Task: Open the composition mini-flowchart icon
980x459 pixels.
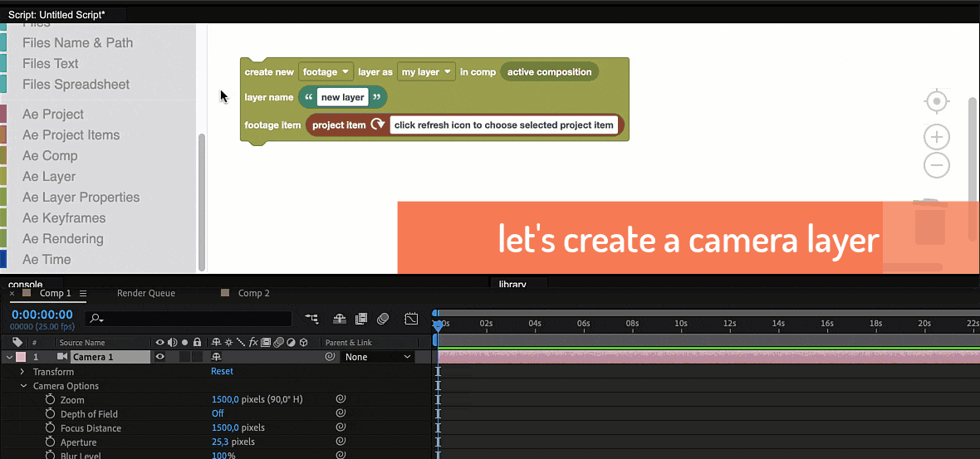Action: 312,319
